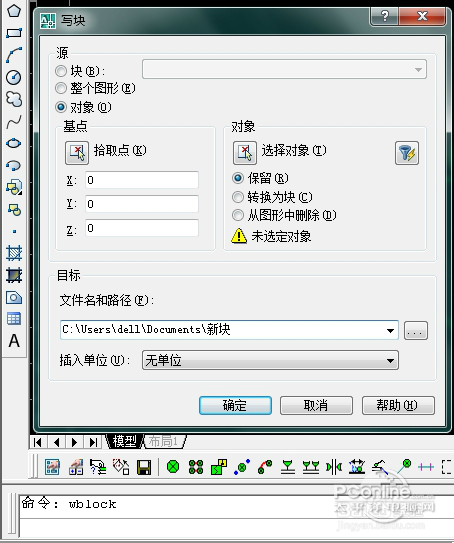Click the 拾取点(K) pick point button

[x=77, y=152]
